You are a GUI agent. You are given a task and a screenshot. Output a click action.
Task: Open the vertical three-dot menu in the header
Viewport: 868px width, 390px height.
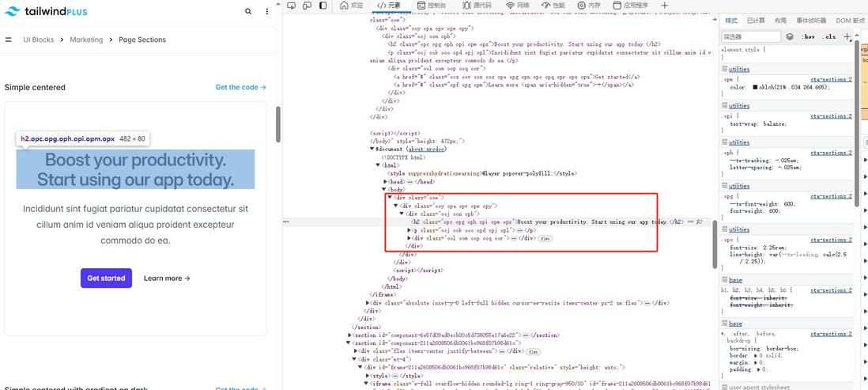[x=267, y=12]
